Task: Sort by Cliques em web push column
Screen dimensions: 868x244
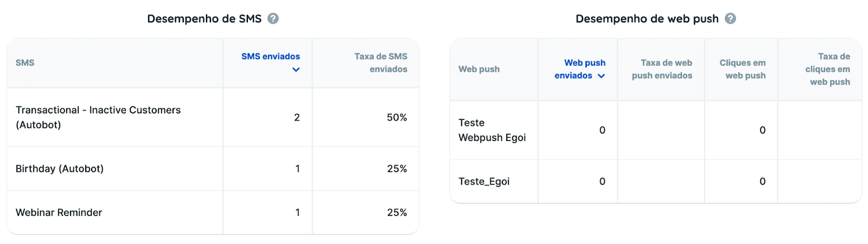Action: (x=742, y=69)
